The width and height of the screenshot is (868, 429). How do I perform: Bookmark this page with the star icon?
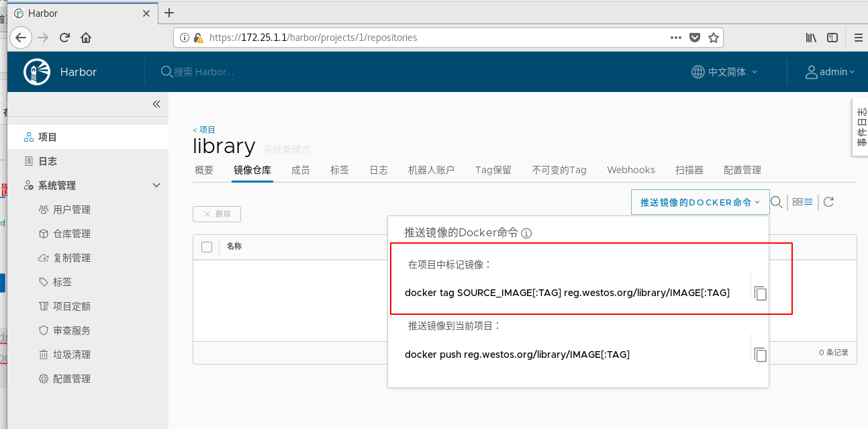click(714, 38)
